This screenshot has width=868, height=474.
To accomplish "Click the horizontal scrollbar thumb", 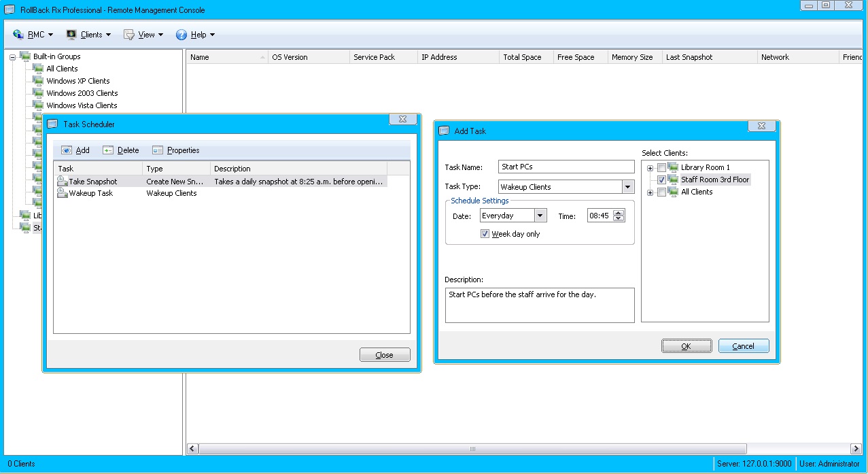I will pos(472,449).
